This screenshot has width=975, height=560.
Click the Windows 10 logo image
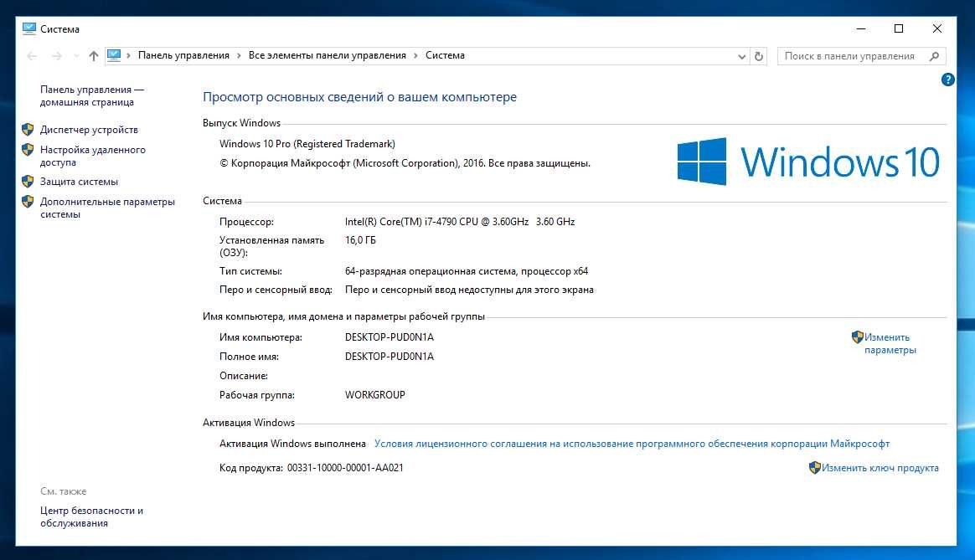(x=808, y=162)
